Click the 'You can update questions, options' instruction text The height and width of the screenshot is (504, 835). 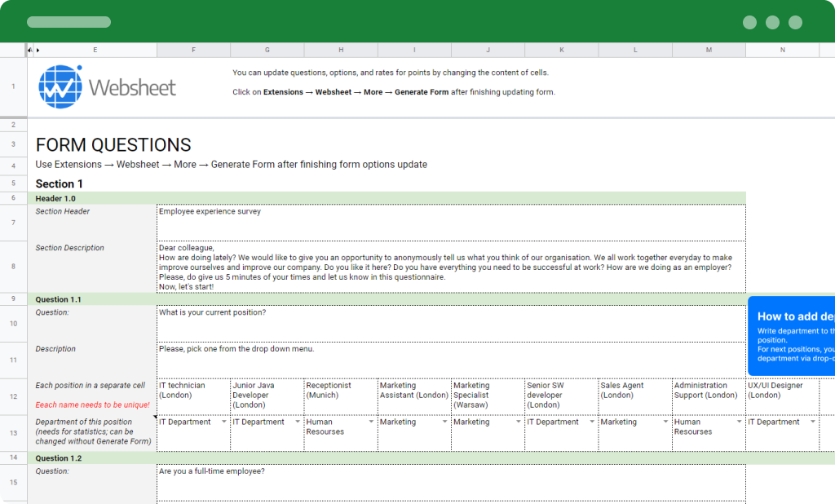391,73
